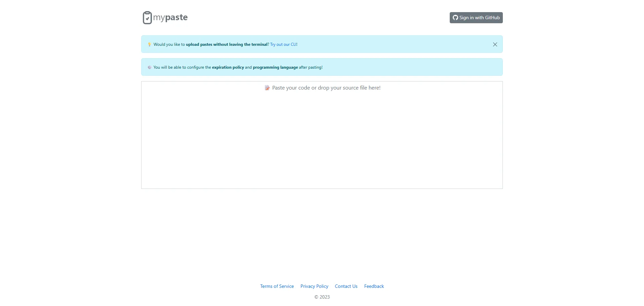The height and width of the screenshot is (306, 644).
Task: Dismiss the CLI tip banner
Action: [x=495, y=44]
